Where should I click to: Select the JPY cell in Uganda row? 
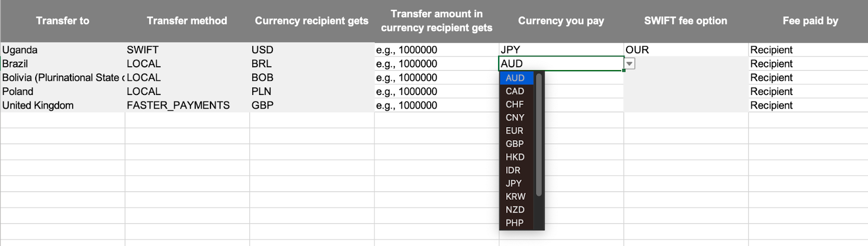click(561, 50)
